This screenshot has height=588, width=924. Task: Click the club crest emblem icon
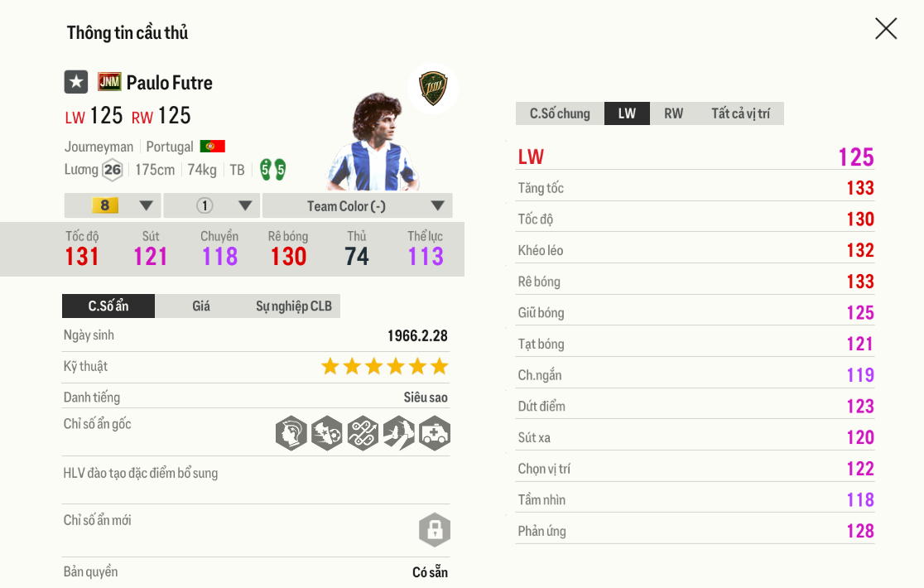coord(432,88)
